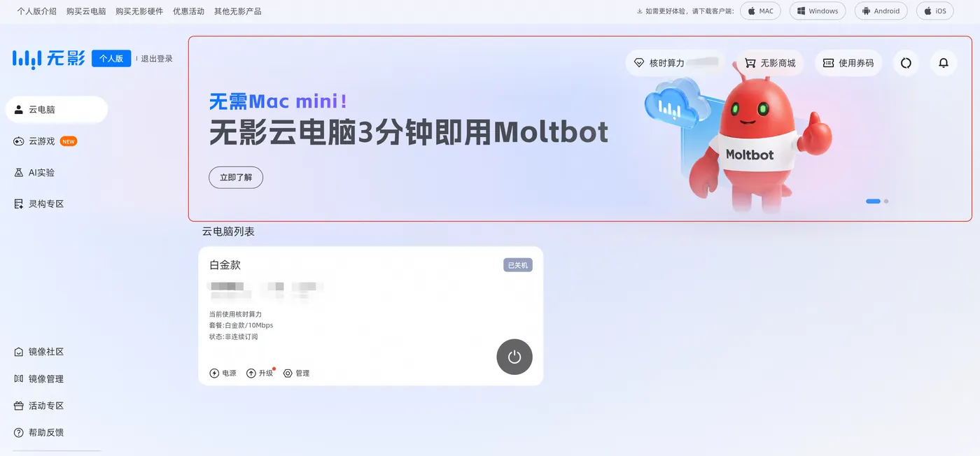Open the notification bell icon
The width and height of the screenshot is (980, 456).
point(944,63)
